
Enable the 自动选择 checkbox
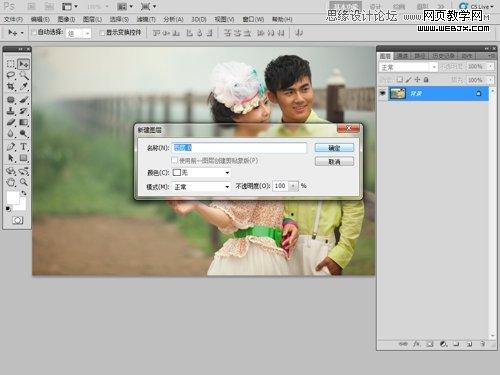[x=34, y=32]
